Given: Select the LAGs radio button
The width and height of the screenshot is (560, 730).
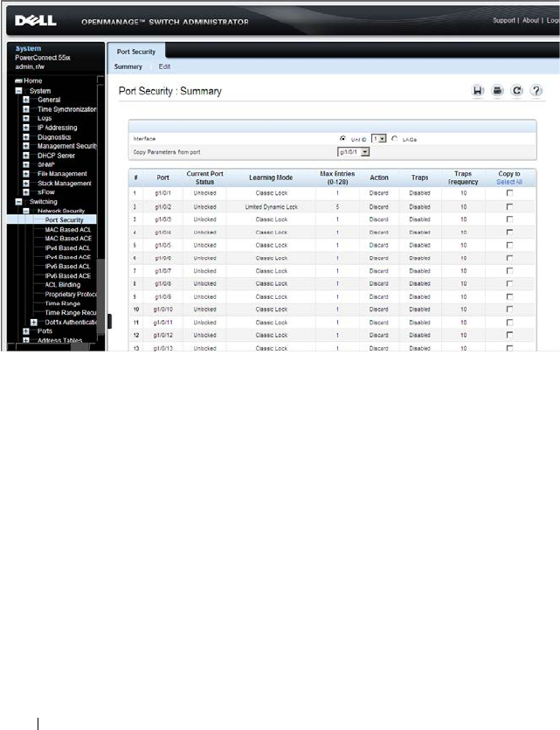Looking at the screenshot, I should pyautogui.click(x=394, y=139).
